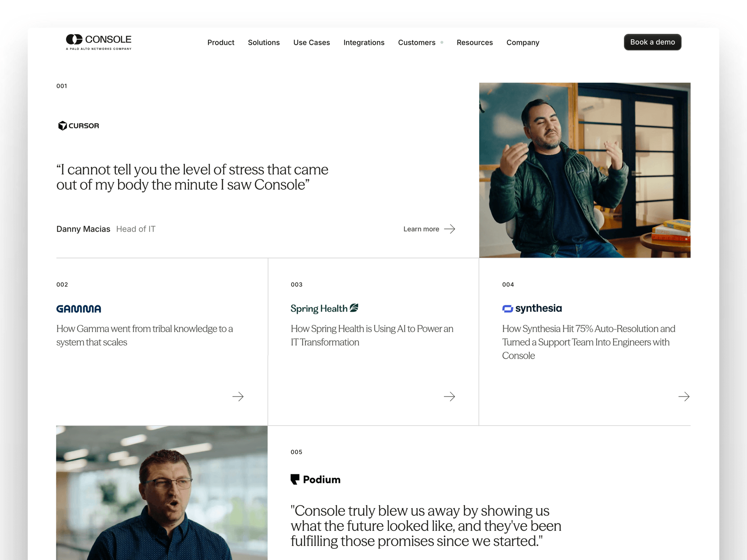Open the Company menu
This screenshot has width=747, height=560.
tap(523, 42)
